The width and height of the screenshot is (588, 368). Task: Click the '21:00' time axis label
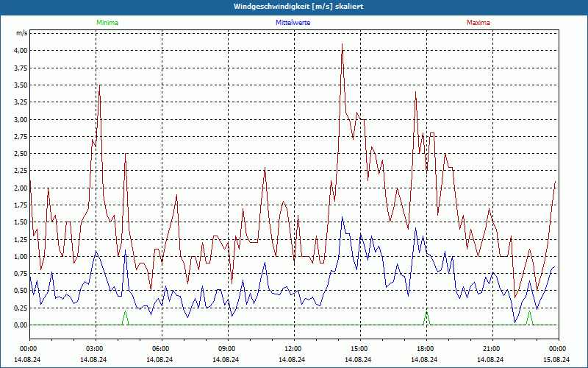click(492, 349)
